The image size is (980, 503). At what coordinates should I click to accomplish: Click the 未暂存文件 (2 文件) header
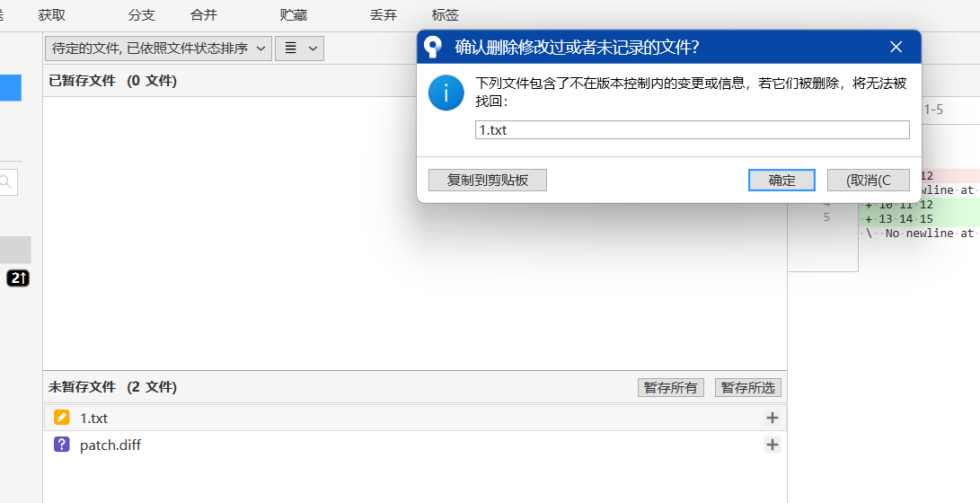coord(112,387)
